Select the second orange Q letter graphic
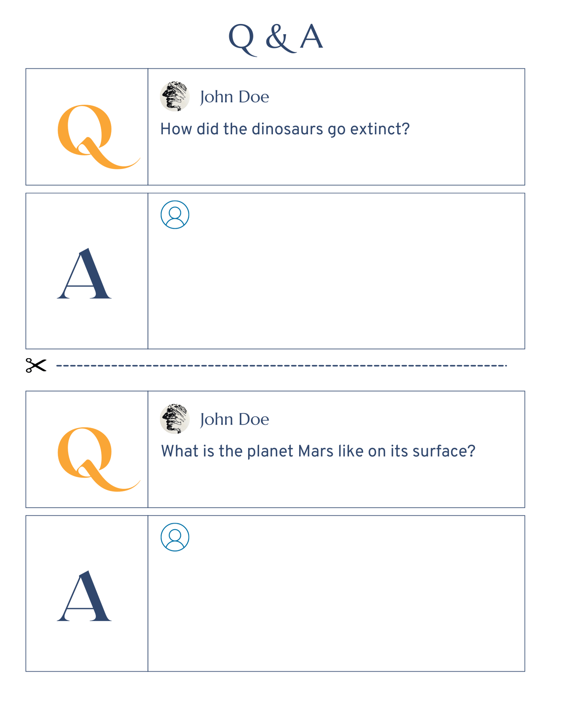 [x=98, y=459]
